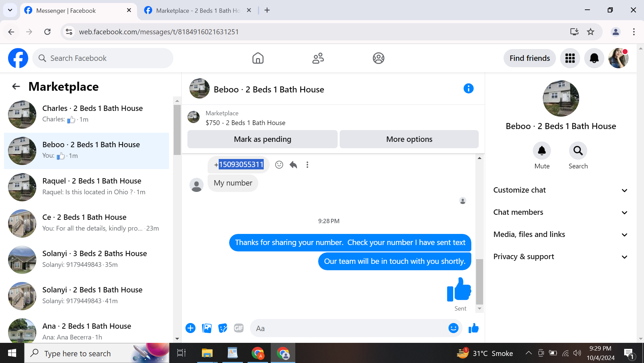The height and width of the screenshot is (363, 644).
Task: Open Windows Task View
Action: coord(181,353)
